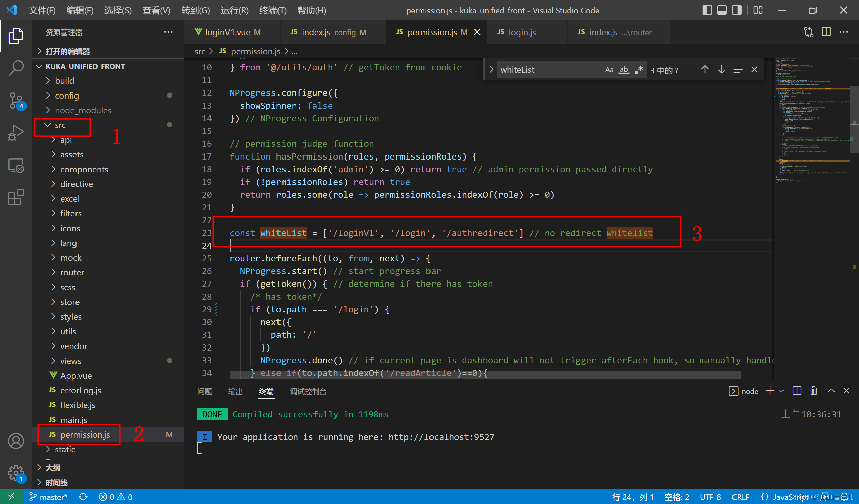This screenshot has width=859, height=504.
Task: Jump to next whiteList search match
Action: pyautogui.click(x=721, y=70)
